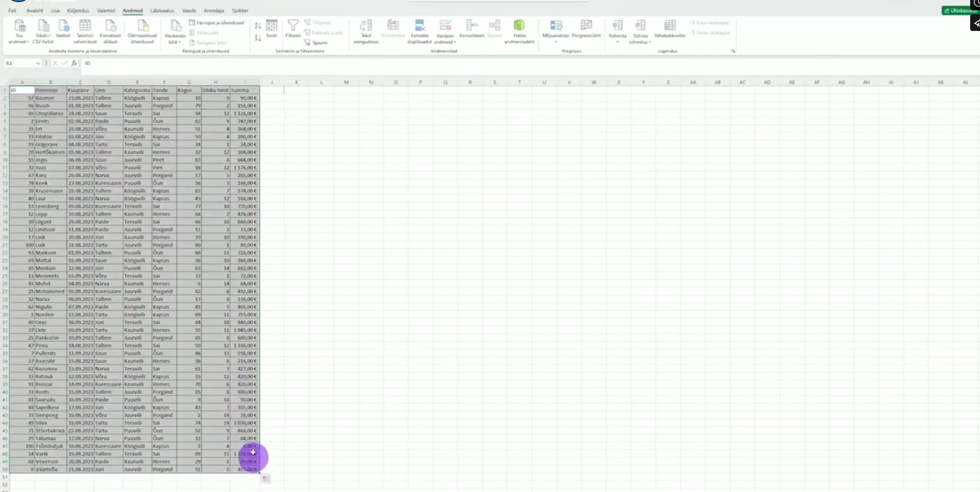This screenshot has width=980, height=492.
Task: Click Valideeri andmeid icon
Action: pyautogui.click(x=445, y=26)
